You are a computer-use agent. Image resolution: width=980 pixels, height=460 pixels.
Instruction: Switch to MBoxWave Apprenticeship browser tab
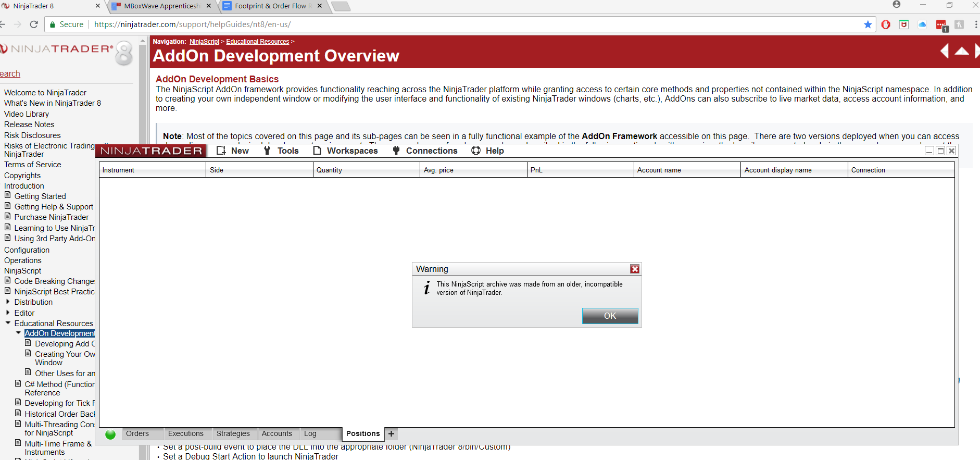(161, 6)
